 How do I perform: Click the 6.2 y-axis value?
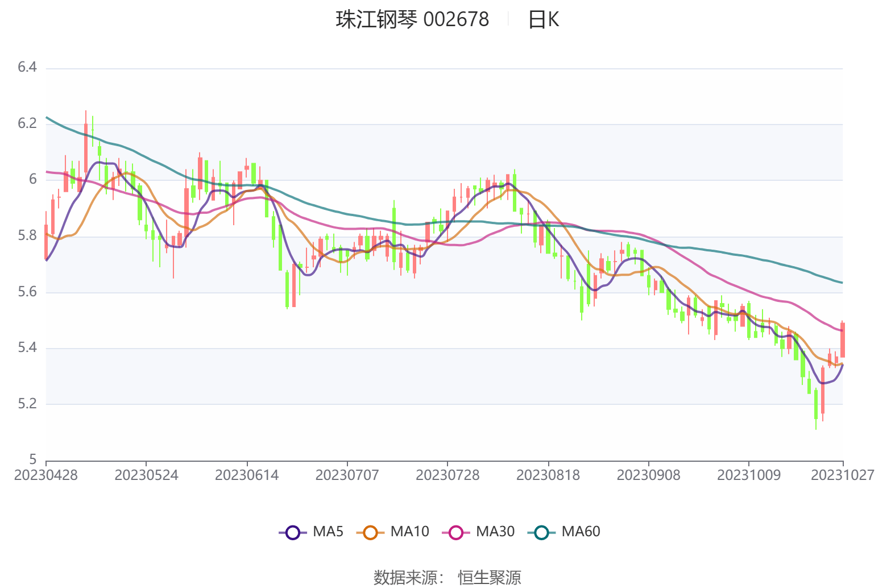click(27, 123)
